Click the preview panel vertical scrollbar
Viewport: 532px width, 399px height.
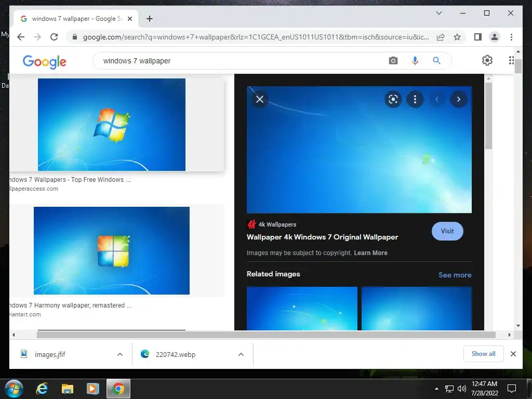[x=488, y=116]
